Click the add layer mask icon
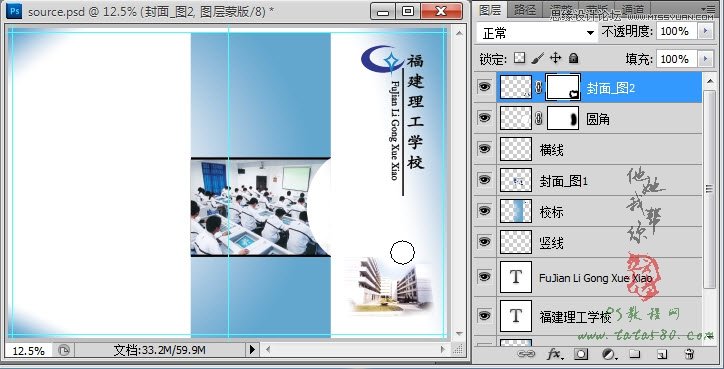 tap(581, 354)
